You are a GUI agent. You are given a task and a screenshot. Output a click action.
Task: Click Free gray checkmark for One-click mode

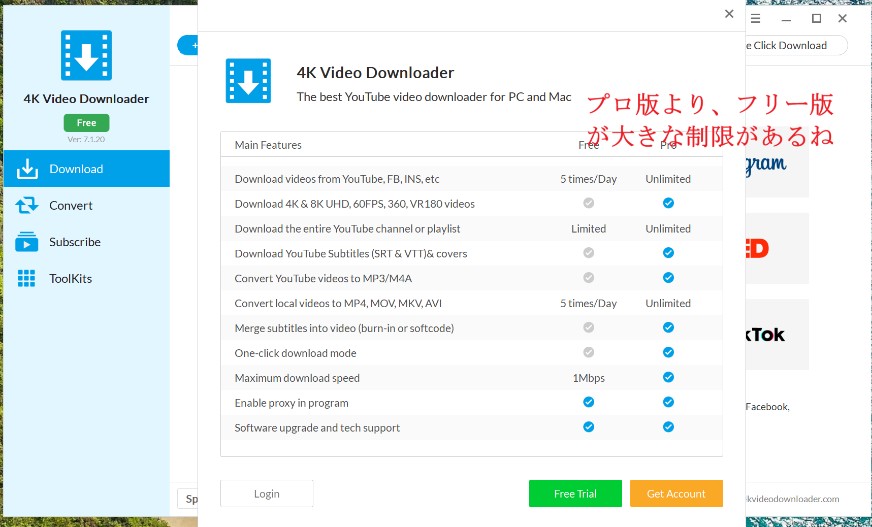pos(588,352)
